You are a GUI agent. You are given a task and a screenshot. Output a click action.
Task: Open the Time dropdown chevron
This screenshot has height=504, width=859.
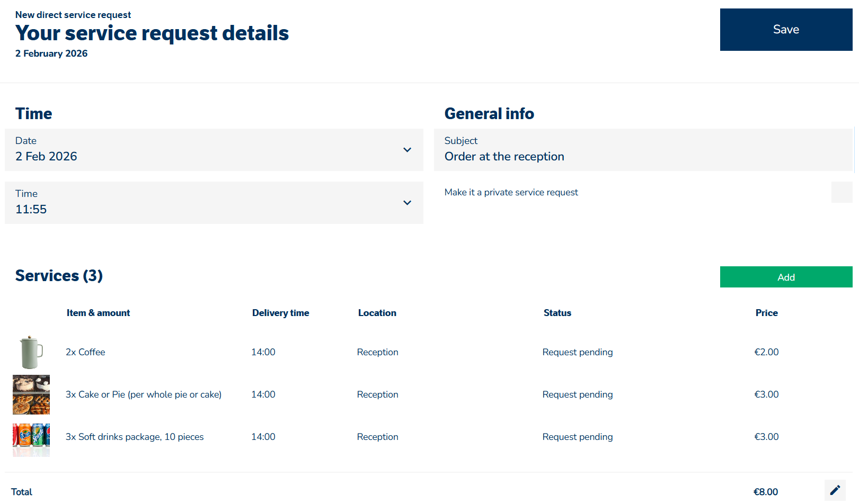coord(407,203)
